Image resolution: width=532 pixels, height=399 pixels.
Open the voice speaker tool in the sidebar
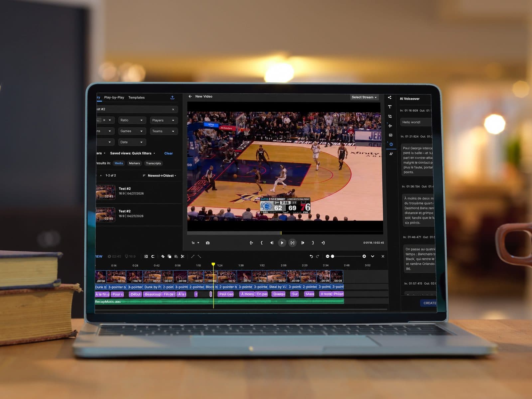coord(391,154)
